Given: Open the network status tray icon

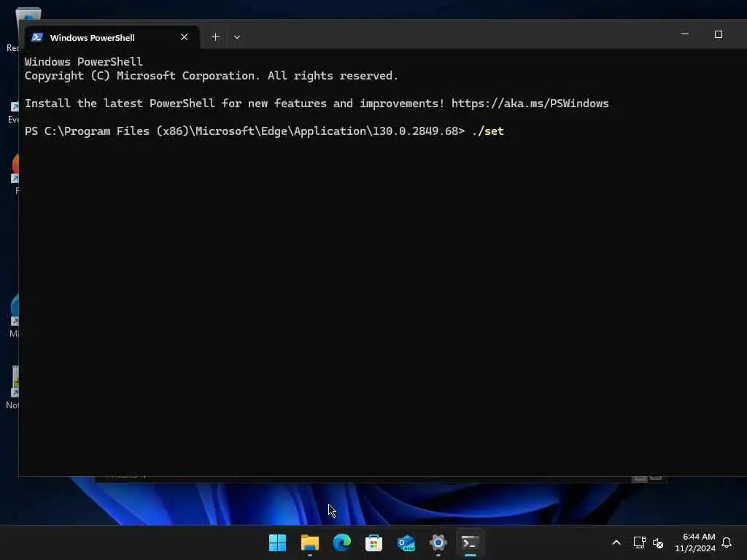Looking at the screenshot, I should (x=639, y=542).
